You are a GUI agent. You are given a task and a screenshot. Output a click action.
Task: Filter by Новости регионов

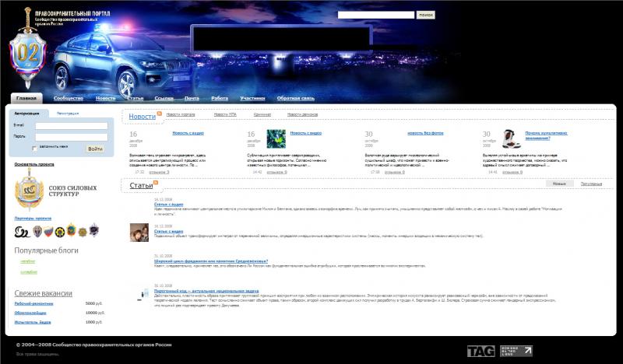(x=302, y=114)
